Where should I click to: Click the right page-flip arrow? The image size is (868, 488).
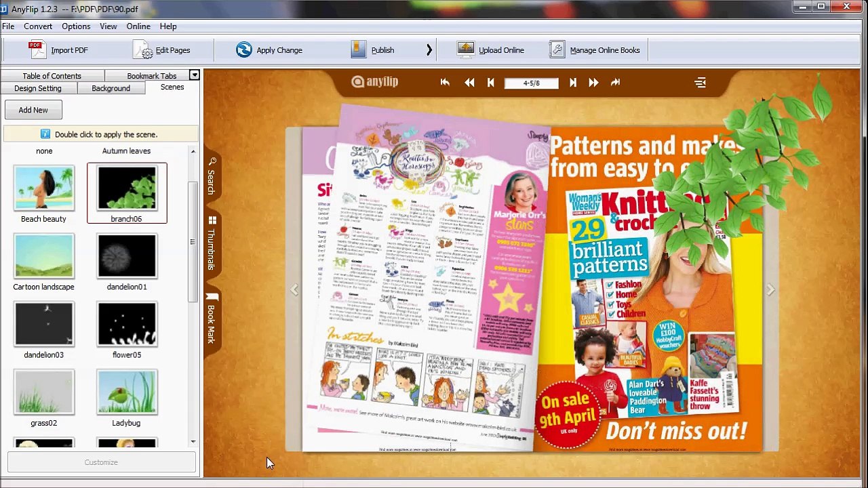pyautogui.click(x=770, y=289)
